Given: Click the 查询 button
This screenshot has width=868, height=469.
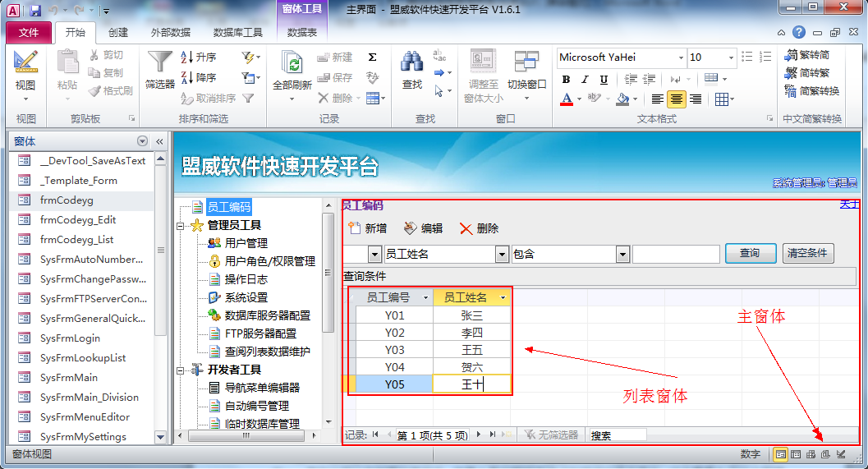Looking at the screenshot, I should coord(751,253).
